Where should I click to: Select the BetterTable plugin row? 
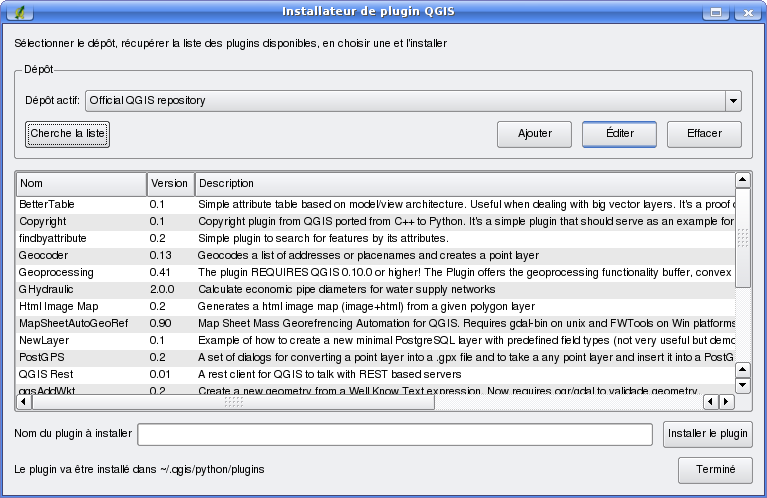click(x=47, y=204)
